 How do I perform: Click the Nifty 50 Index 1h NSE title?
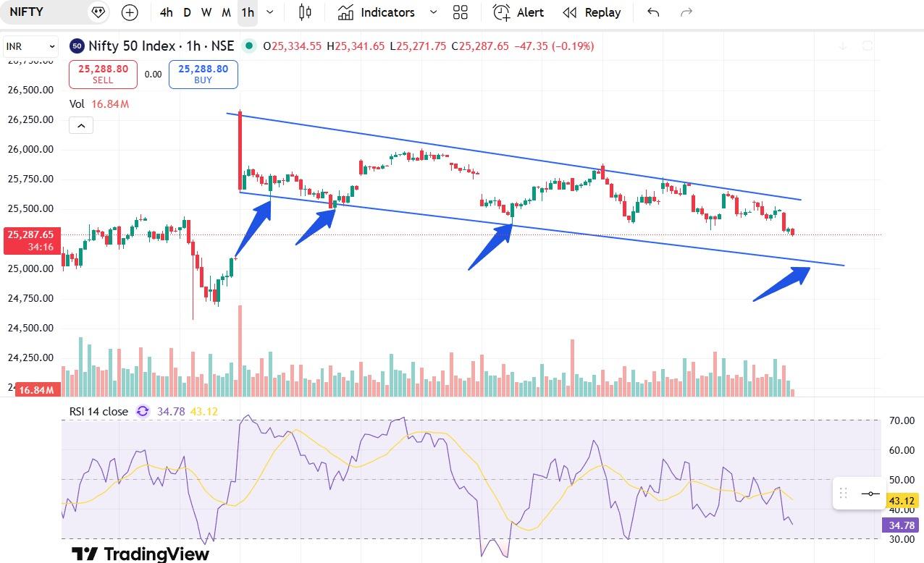(x=161, y=46)
